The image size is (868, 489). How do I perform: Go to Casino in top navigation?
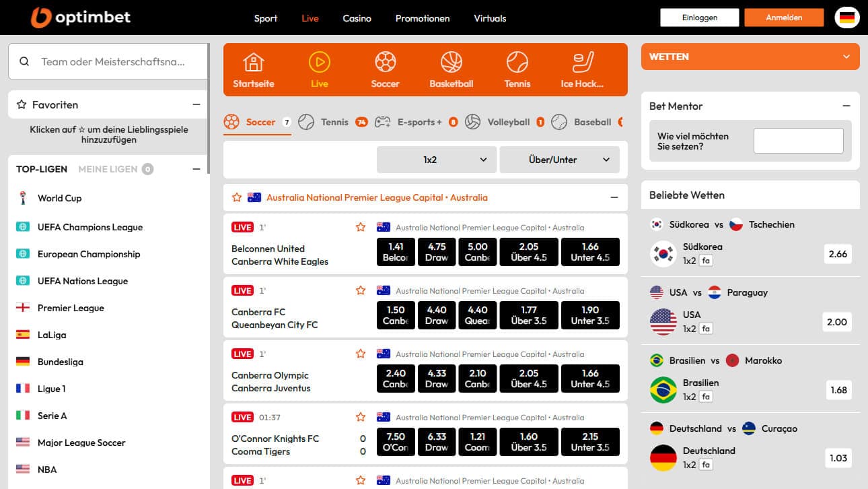(x=357, y=18)
